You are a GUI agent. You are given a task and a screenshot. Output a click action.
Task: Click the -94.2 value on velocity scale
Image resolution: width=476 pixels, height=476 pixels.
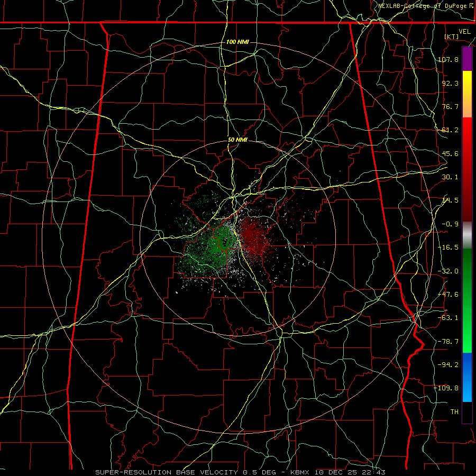click(x=448, y=364)
